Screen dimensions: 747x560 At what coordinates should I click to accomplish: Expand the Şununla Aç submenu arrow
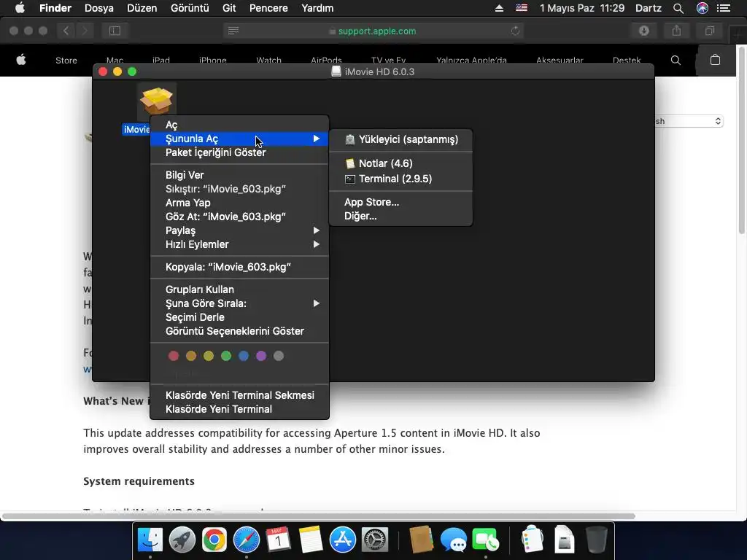click(317, 139)
